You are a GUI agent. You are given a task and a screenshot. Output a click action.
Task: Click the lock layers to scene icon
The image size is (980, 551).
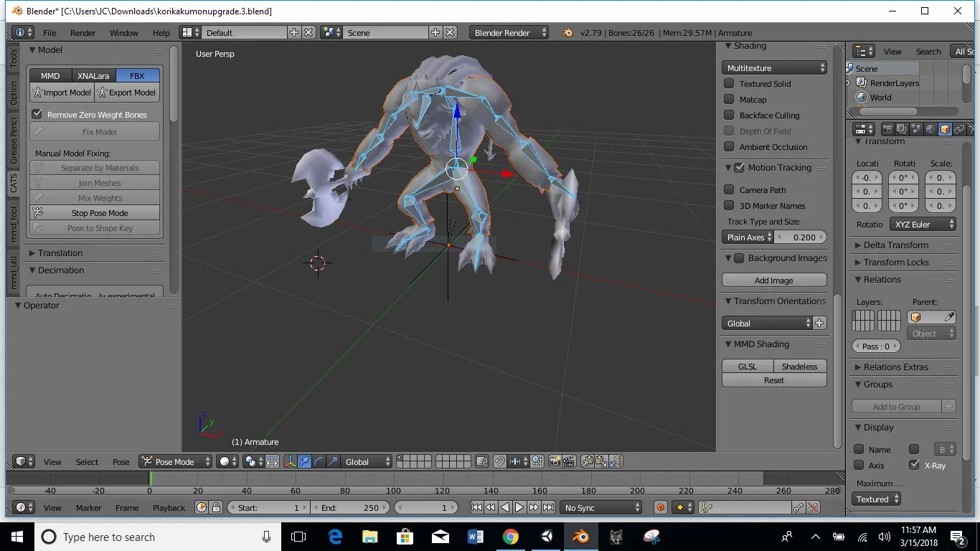482,462
